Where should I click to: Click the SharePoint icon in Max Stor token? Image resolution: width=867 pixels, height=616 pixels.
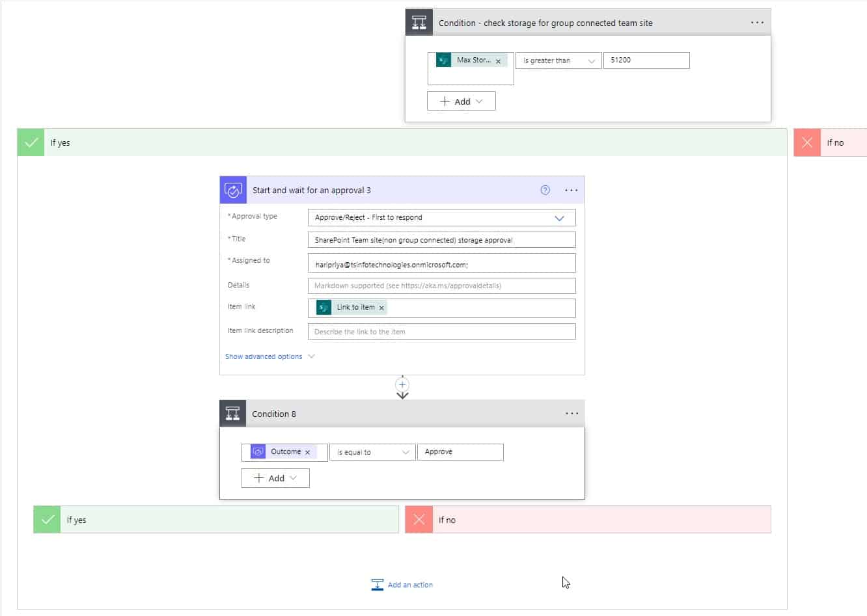tap(444, 60)
